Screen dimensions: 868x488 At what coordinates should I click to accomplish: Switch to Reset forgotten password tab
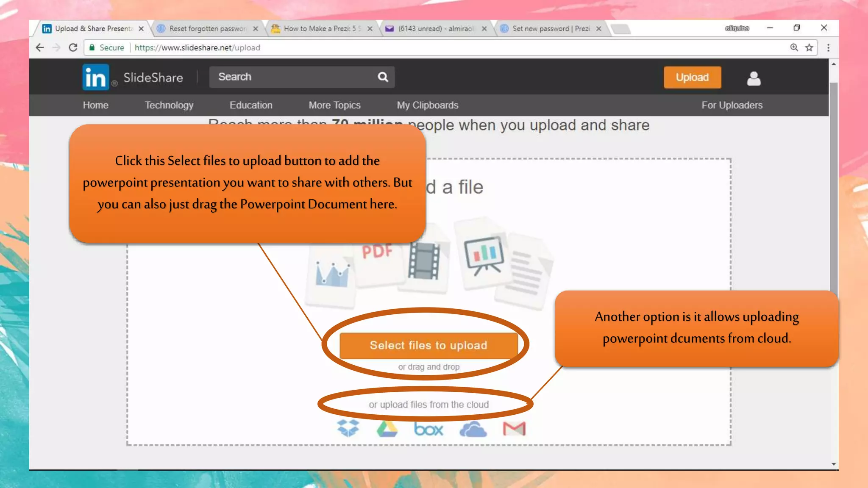207,28
